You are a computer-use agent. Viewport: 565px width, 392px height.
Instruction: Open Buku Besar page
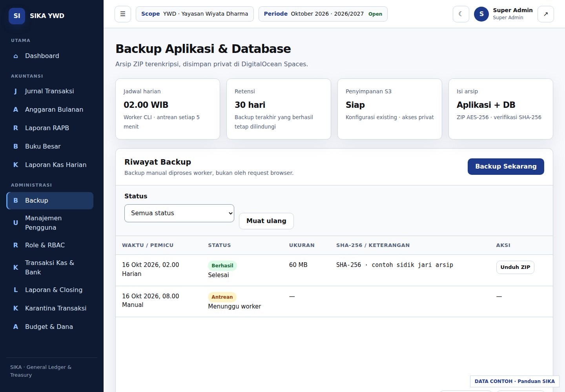[x=50, y=147]
